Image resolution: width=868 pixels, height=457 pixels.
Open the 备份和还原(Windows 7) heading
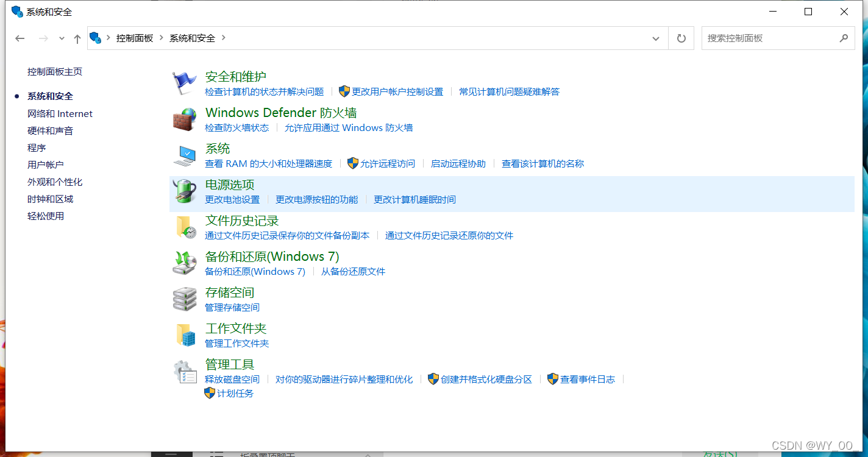(272, 257)
